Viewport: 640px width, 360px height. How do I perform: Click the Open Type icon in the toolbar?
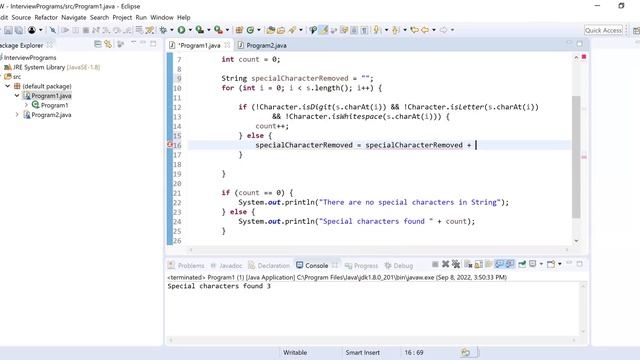coord(270,30)
